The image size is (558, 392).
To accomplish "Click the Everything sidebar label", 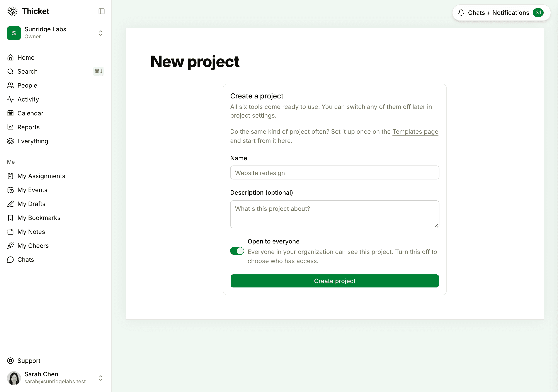I will [33, 141].
